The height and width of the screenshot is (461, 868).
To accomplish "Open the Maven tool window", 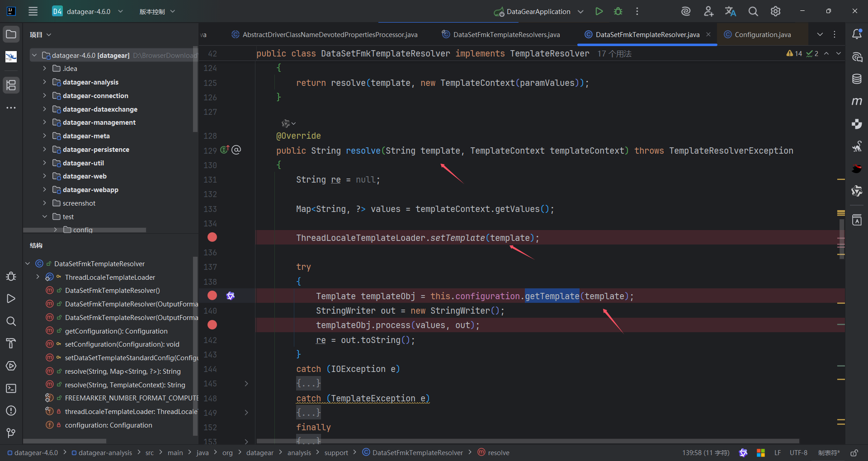I will (x=857, y=101).
